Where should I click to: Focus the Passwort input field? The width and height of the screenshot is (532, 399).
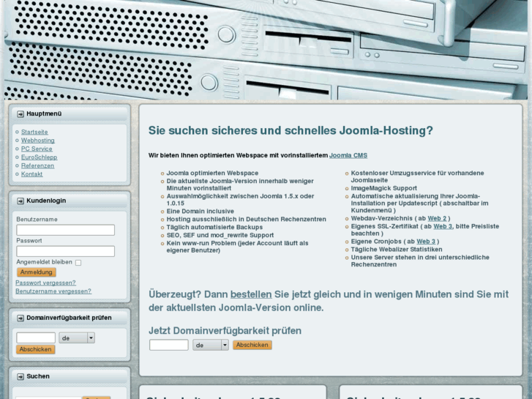tap(65, 251)
